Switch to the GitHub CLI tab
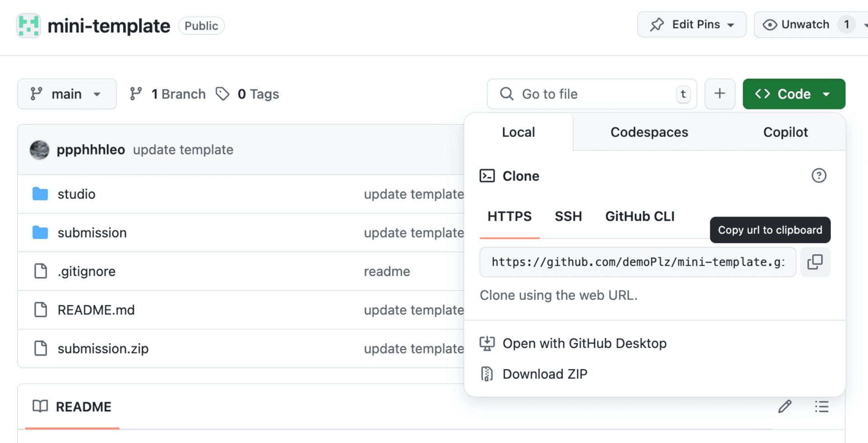This screenshot has width=868, height=443. 639,216
